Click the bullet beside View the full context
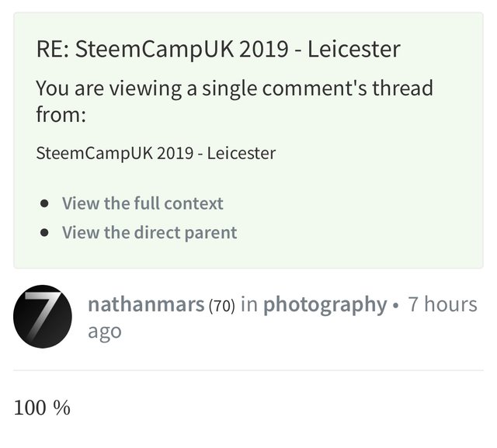This screenshot has height=448, width=497. tap(45, 203)
